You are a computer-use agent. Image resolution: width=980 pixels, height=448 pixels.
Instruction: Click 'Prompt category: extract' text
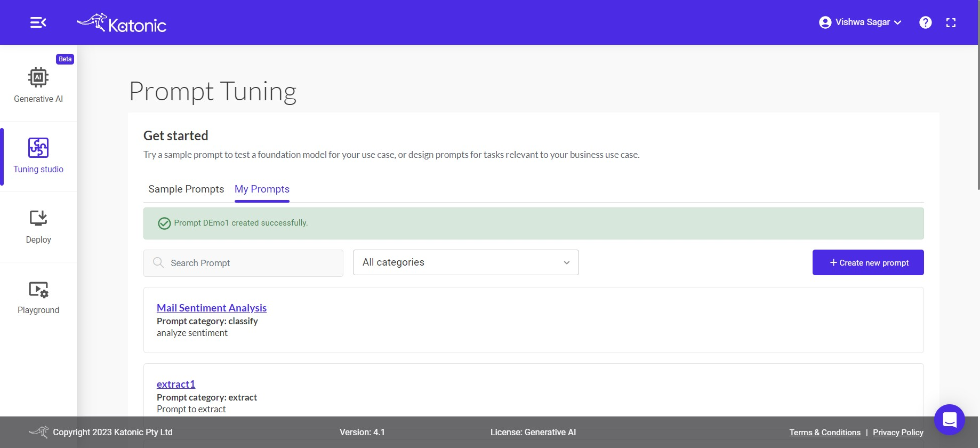[207, 397]
